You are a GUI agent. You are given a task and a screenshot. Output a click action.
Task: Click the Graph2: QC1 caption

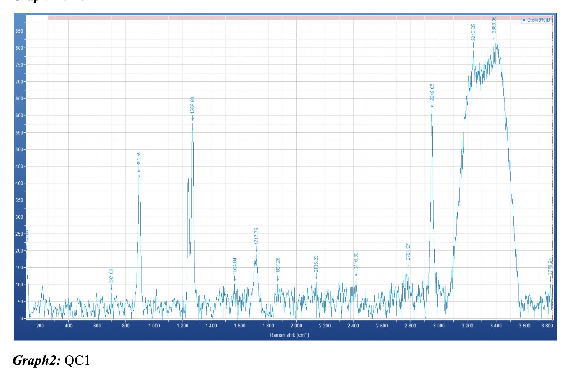[x=51, y=361]
